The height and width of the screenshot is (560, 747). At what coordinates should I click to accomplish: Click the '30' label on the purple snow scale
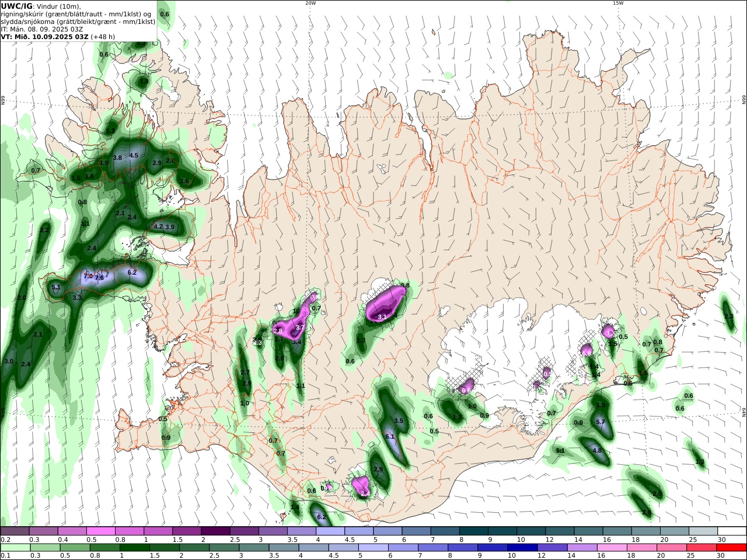(x=721, y=540)
